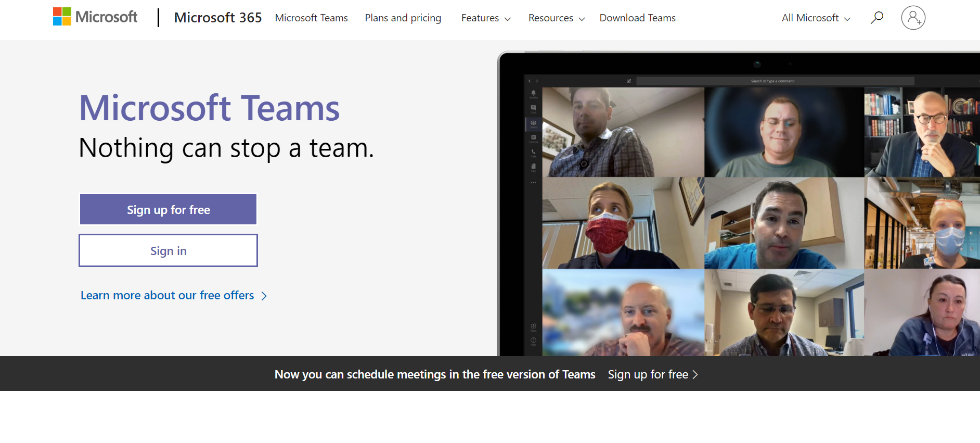Click the video tile of woman in red mask
The image size is (980, 443).
tap(623, 223)
